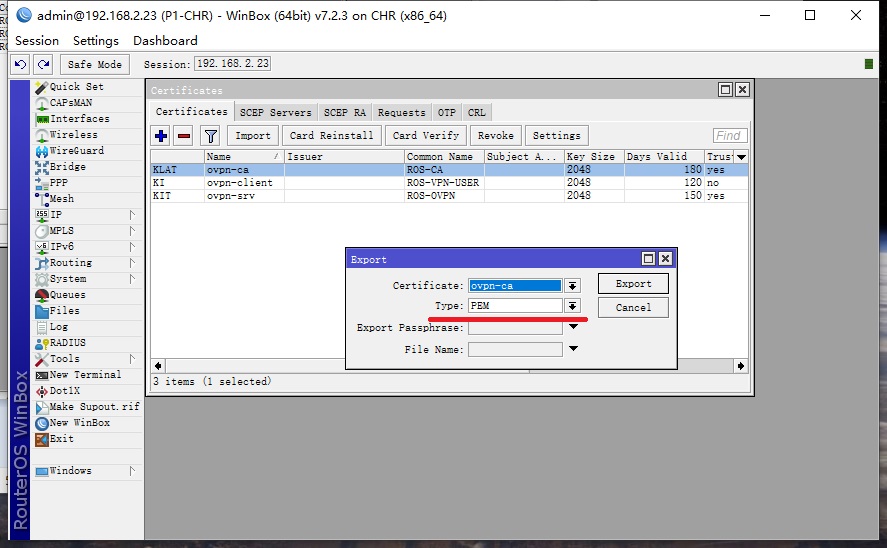887x548 pixels.
Task: Open WireGuard in the sidebar
Action: (76, 151)
